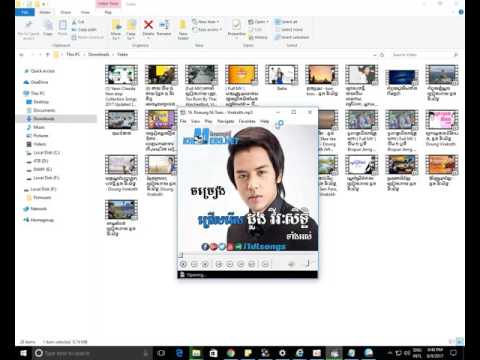
Task: Click 'Downloads' in the address breadcrumb
Action: (99, 54)
